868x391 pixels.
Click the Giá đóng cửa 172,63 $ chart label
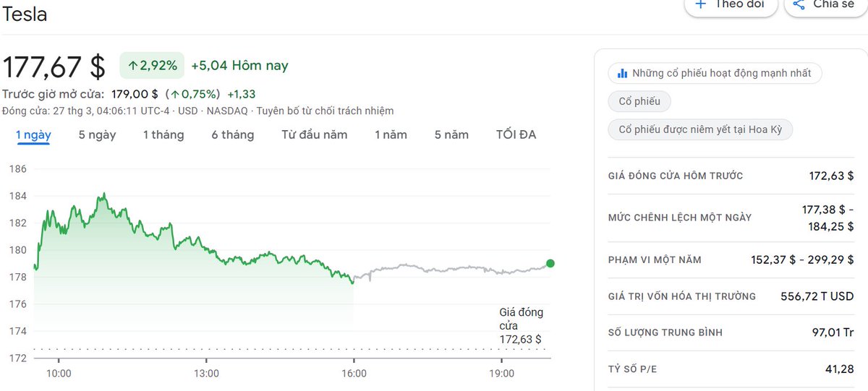521,326
